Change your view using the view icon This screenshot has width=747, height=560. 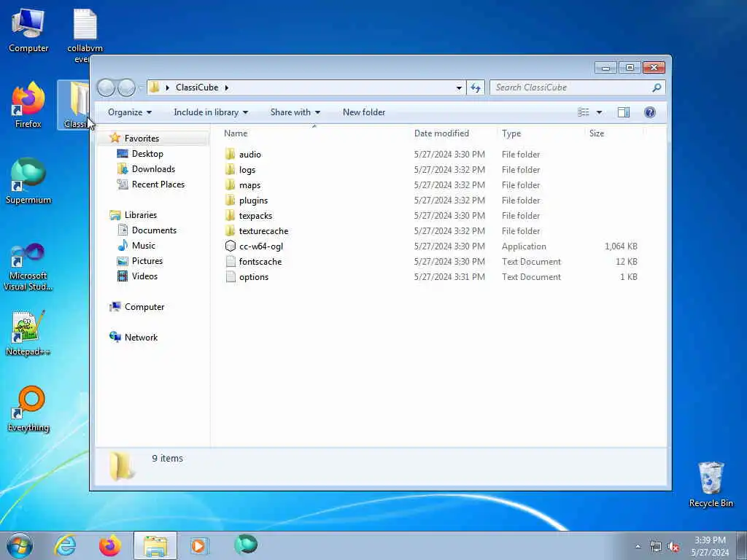tap(583, 112)
